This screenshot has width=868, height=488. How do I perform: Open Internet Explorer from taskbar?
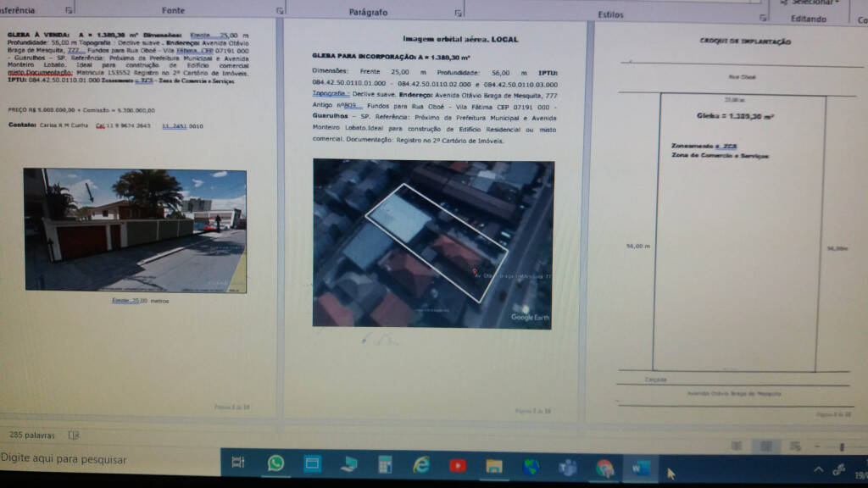tap(421, 464)
